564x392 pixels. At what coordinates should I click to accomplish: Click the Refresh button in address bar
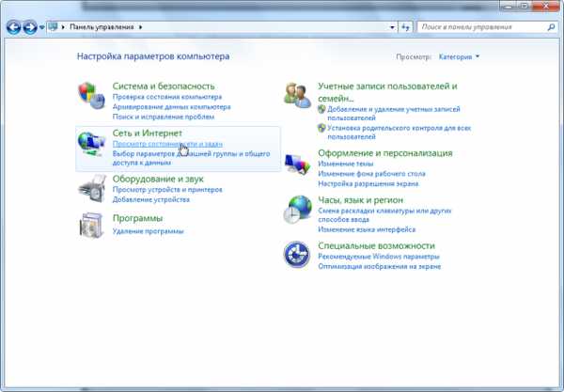[x=406, y=27]
